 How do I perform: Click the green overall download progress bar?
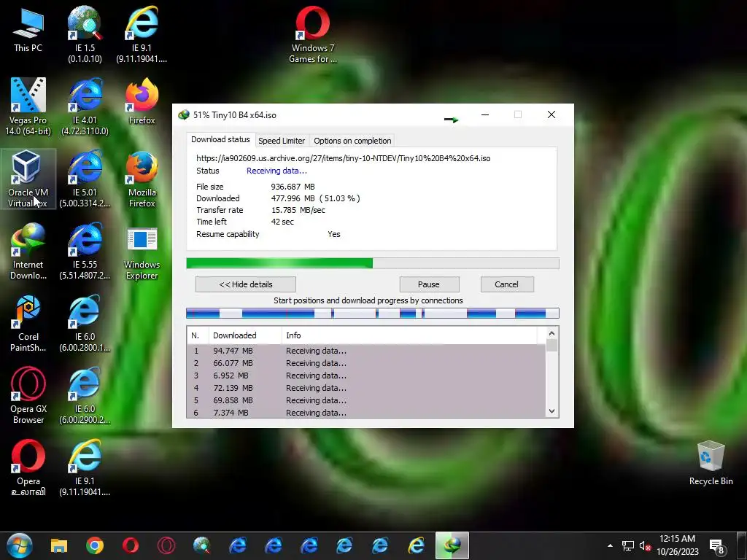[x=372, y=263]
